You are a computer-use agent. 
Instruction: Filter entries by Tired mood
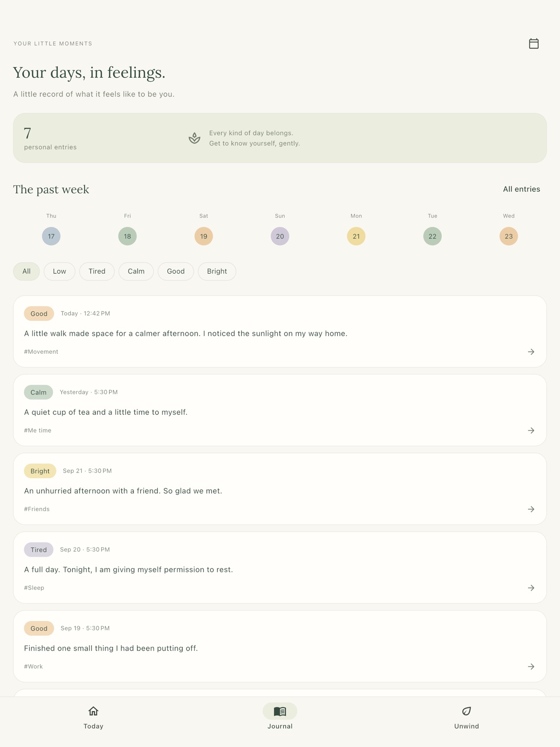tap(97, 271)
